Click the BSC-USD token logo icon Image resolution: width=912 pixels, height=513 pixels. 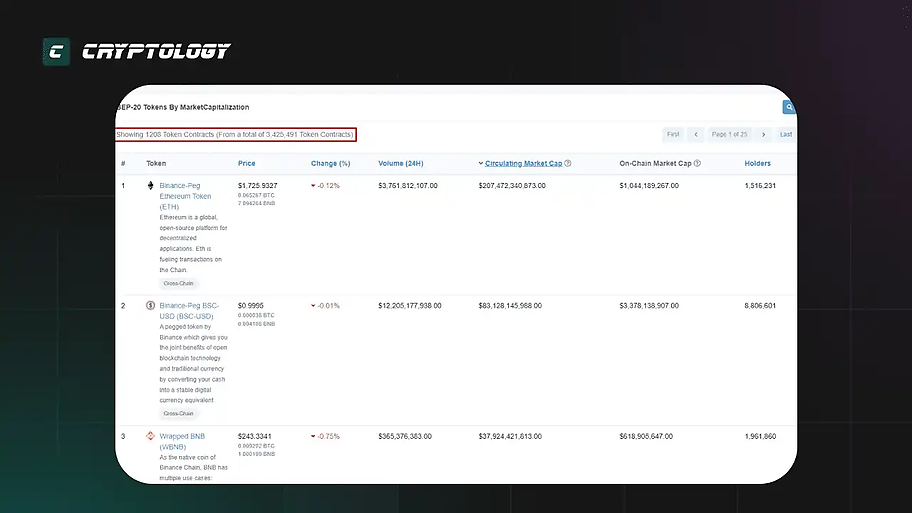pyautogui.click(x=151, y=305)
